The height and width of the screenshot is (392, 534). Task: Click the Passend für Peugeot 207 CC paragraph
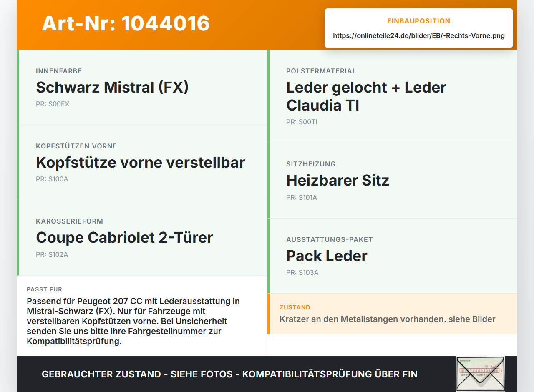133,321
